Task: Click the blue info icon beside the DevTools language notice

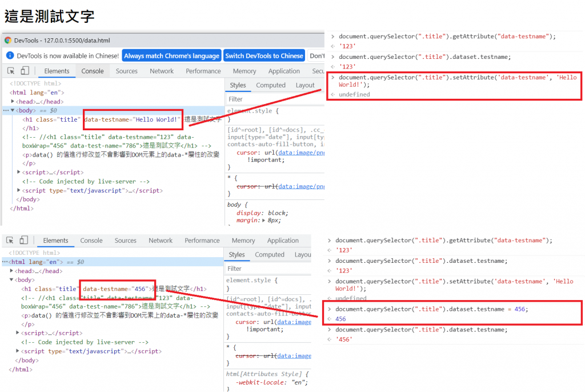Action: [10, 55]
